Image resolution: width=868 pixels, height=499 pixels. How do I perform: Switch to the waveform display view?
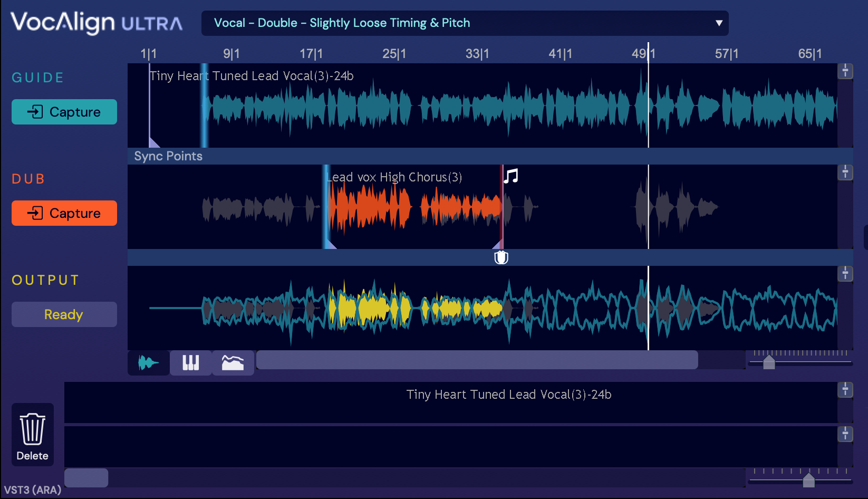coord(148,363)
